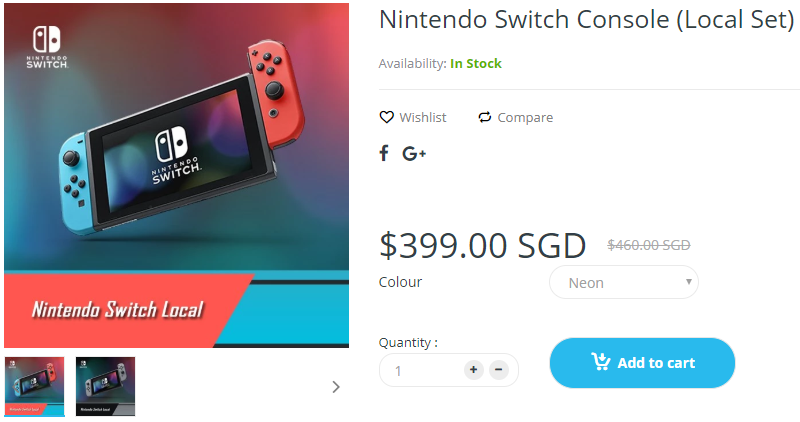Viewport: 800px width, 422px height.
Task: Focus the Quantity input field
Action: point(422,370)
